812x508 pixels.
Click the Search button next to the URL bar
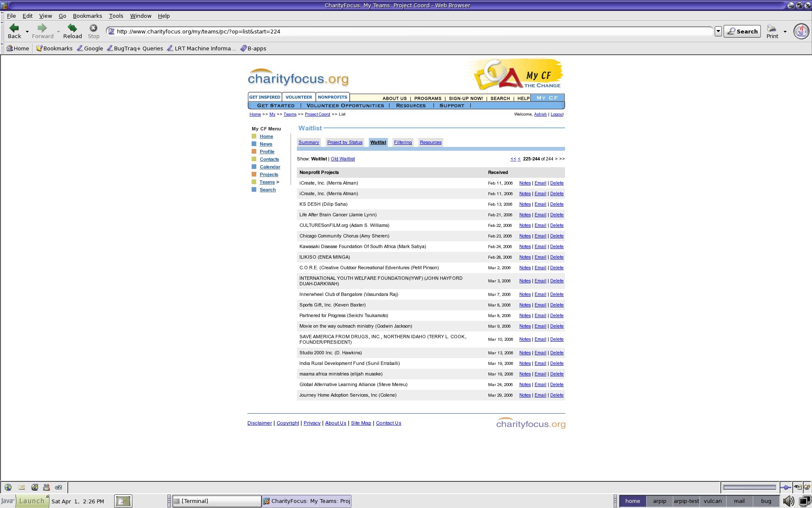[x=742, y=31]
